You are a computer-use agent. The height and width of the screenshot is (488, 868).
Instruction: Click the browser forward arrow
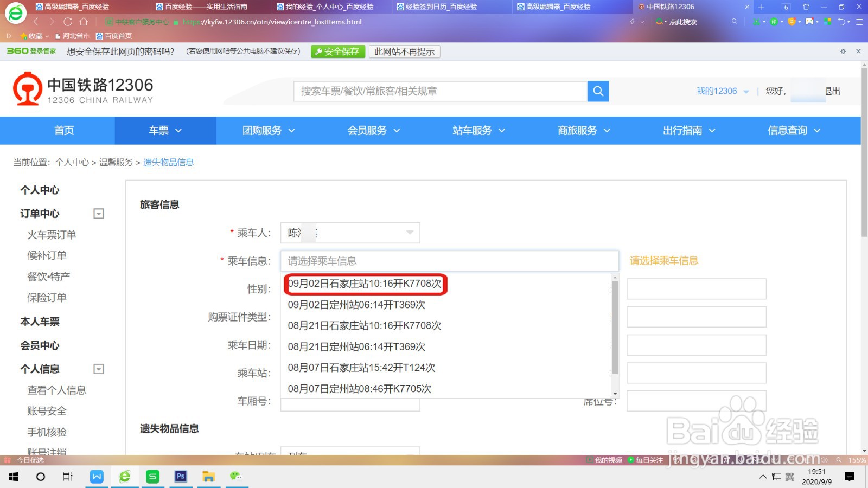tap(52, 22)
